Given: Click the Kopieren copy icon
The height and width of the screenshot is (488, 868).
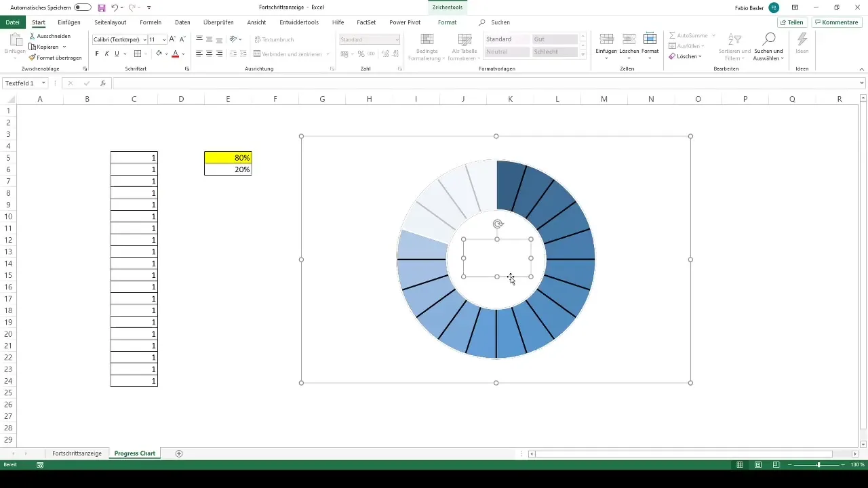Looking at the screenshot, I should click(x=32, y=47).
